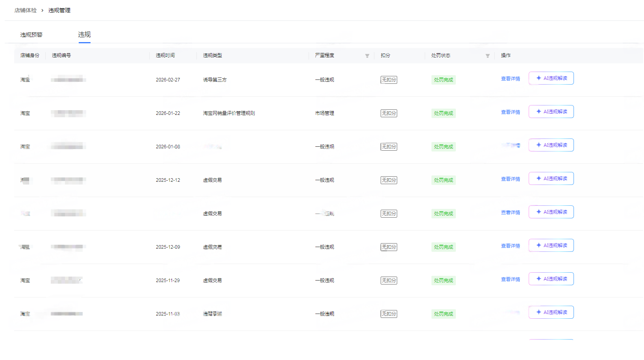
Task: Click 查看详情 for the 2025-12-12 violation
Action: tap(511, 179)
